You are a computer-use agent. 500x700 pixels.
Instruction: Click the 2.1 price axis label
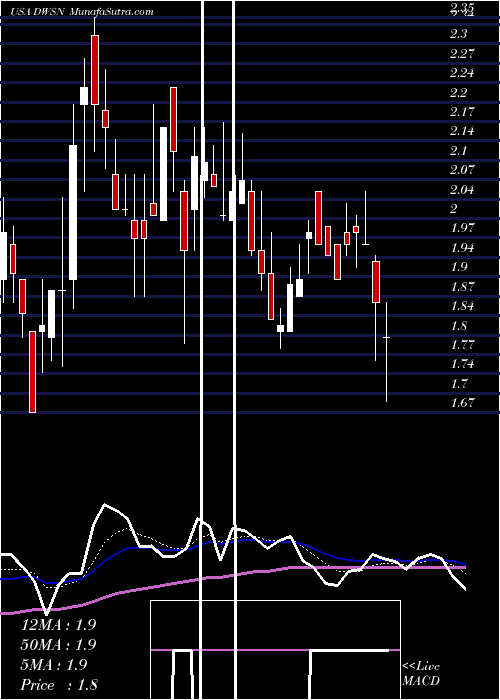(458, 150)
